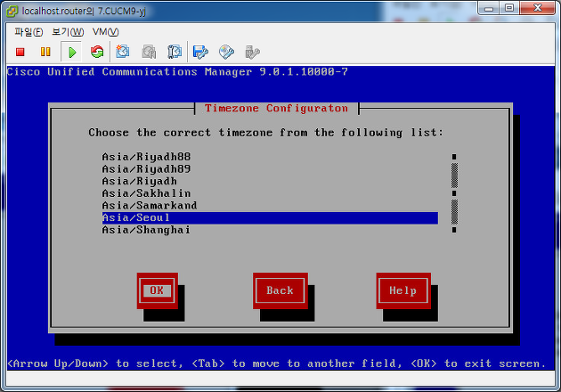Minimize the VM console window
Screen dimensions: 561x392
[x=488, y=8]
